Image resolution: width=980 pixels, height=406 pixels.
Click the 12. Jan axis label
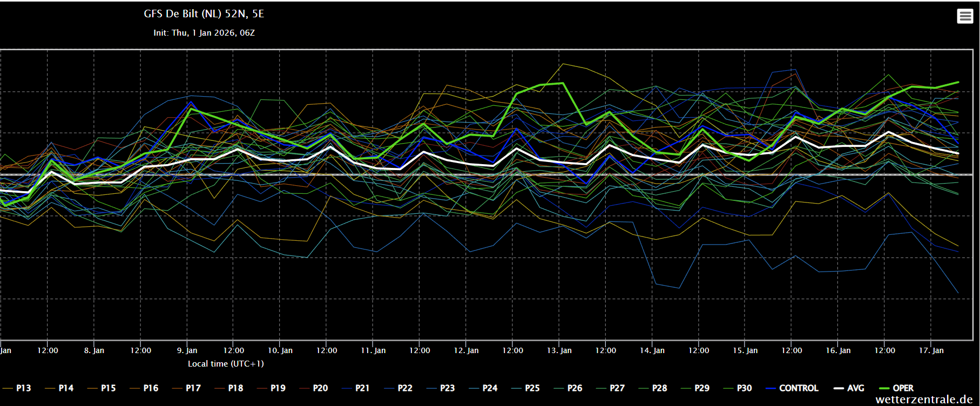pos(466,350)
